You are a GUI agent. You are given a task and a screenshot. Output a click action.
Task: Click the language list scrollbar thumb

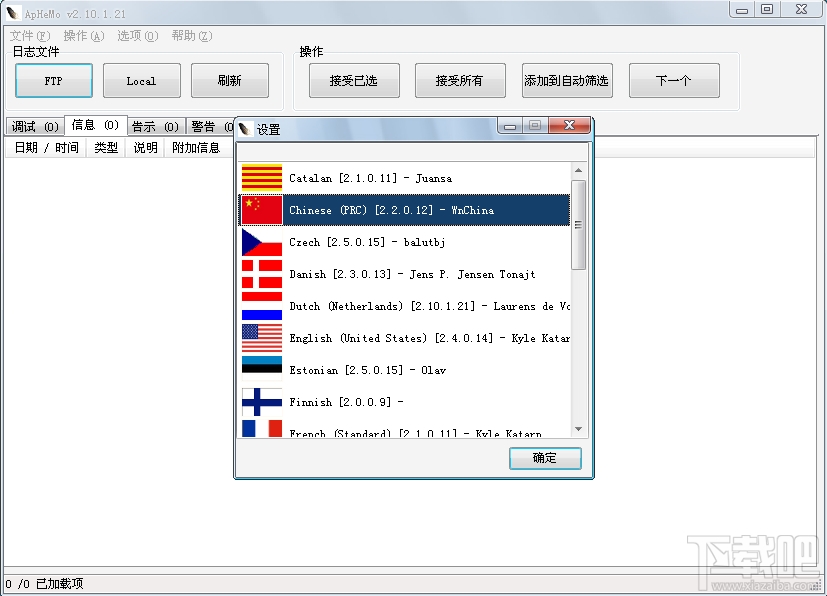tap(579, 225)
